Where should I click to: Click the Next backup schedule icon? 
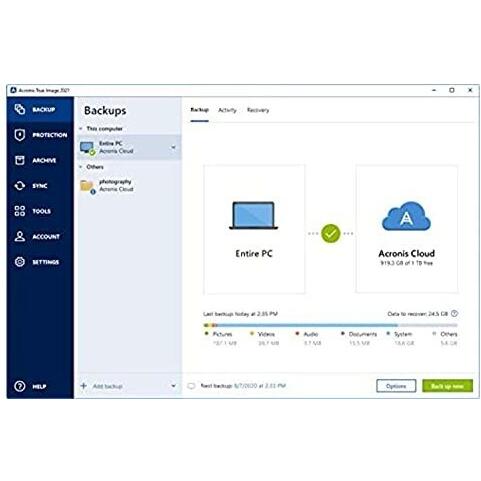(x=191, y=386)
